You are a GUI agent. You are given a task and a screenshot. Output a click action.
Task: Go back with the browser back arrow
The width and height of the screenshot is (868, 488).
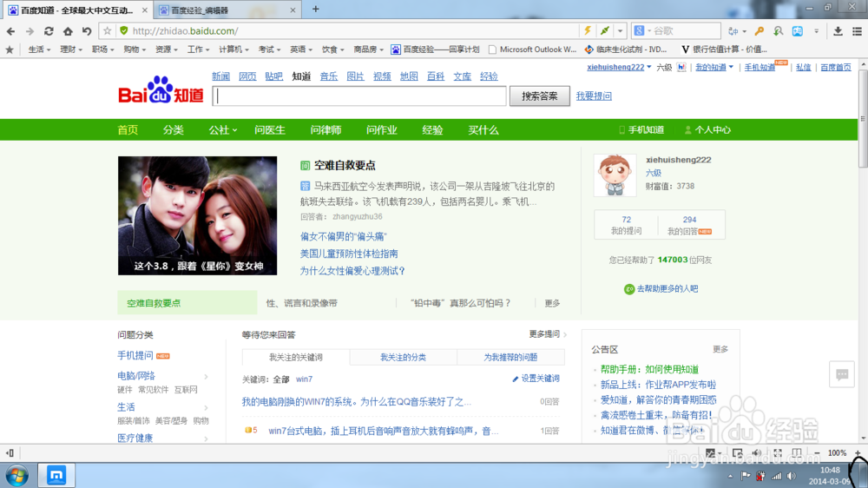(10, 31)
